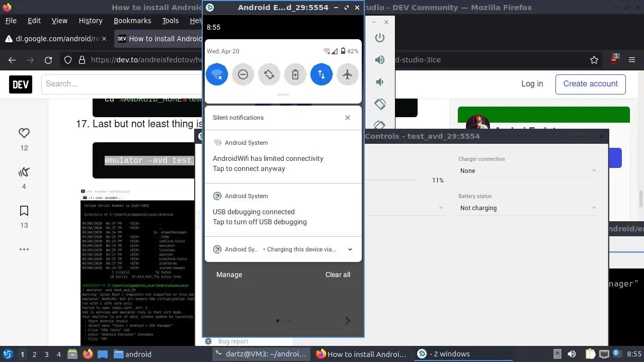Go back in Firefox
This screenshot has height=362, width=644.
pos(12,60)
